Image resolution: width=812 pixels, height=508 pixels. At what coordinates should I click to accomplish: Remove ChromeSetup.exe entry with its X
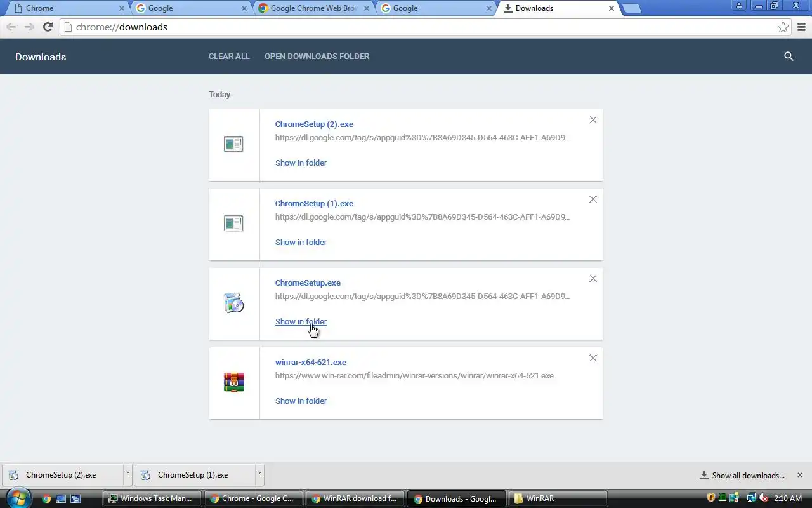(593, 279)
